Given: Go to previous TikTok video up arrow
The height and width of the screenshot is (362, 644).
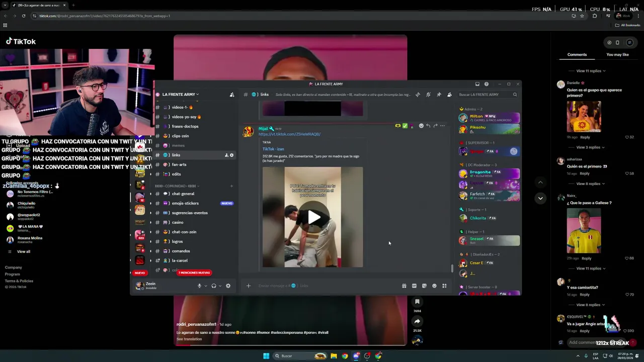Looking at the screenshot, I should click(x=540, y=182).
